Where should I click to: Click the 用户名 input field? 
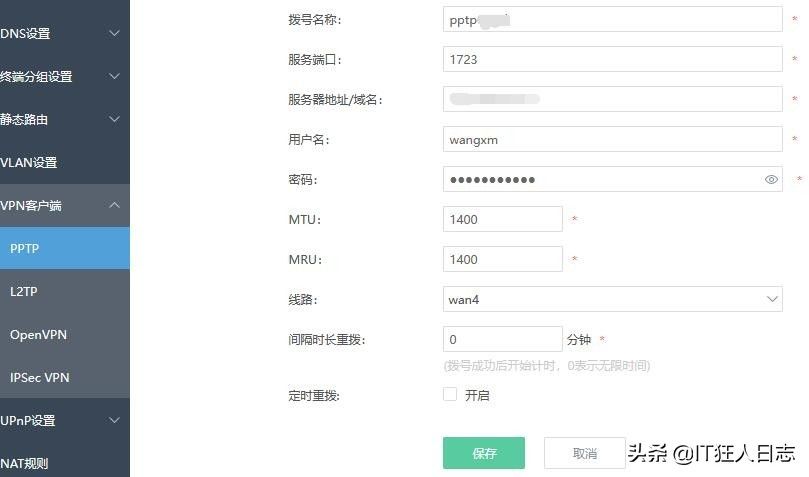(612, 140)
